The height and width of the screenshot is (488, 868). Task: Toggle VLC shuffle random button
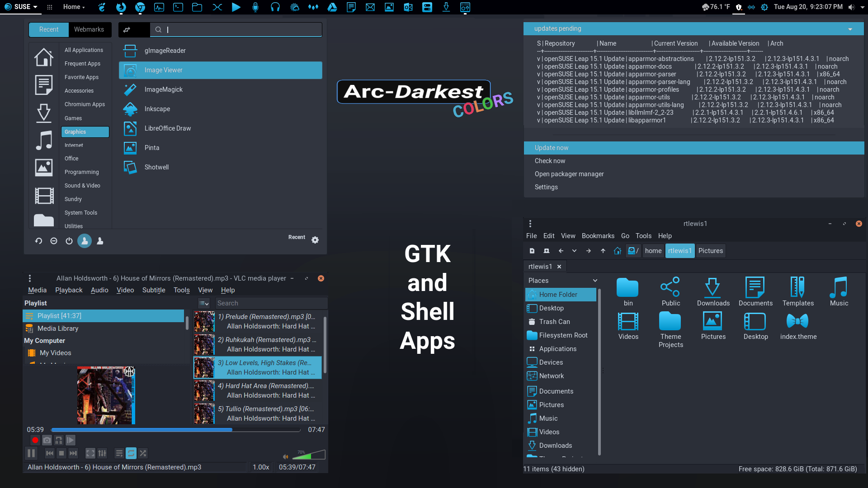pos(143,453)
